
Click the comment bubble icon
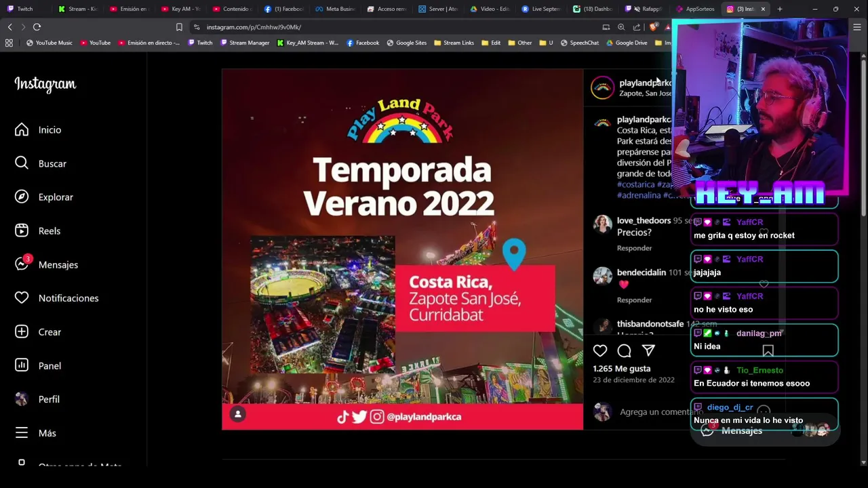click(625, 350)
